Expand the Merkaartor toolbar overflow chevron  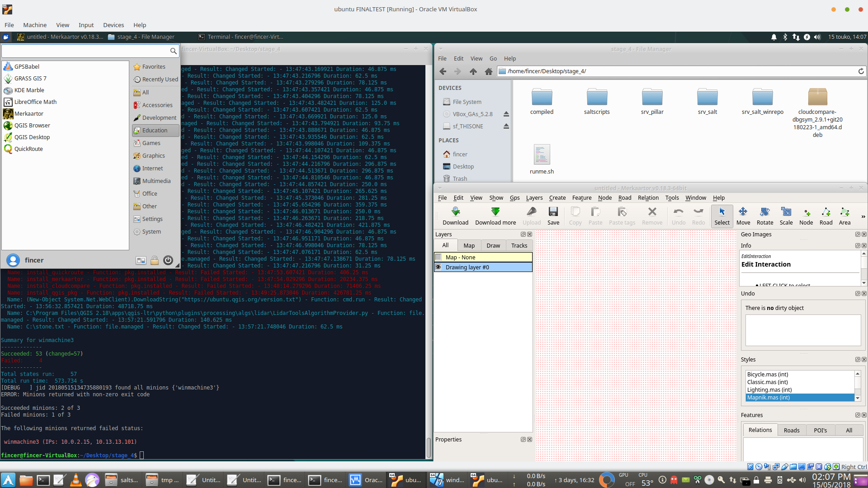(x=863, y=217)
